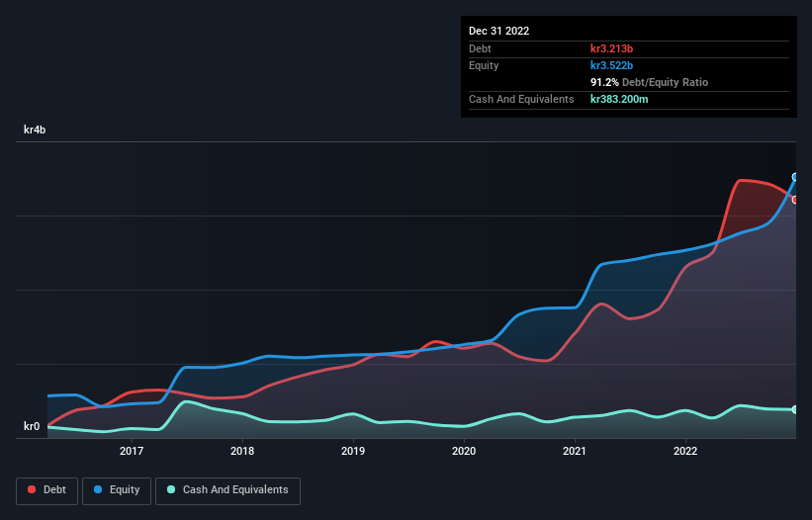This screenshot has width=812, height=520.
Task: Click the teal dot in Cash legend
Action: [x=171, y=489]
